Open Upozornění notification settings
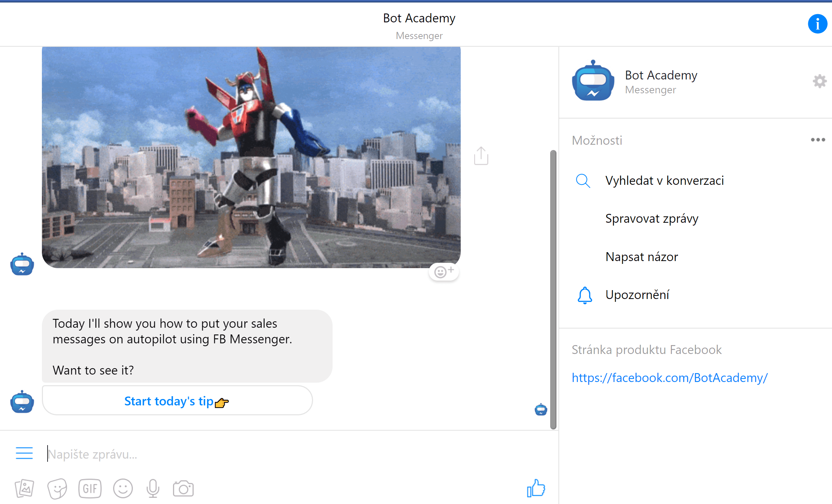832x504 pixels. [637, 295]
